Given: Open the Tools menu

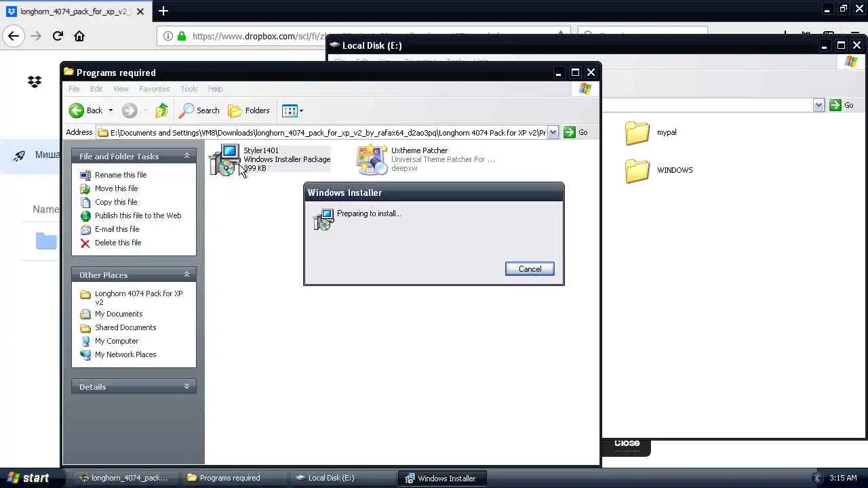Looking at the screenshot, I should (189, 89).
